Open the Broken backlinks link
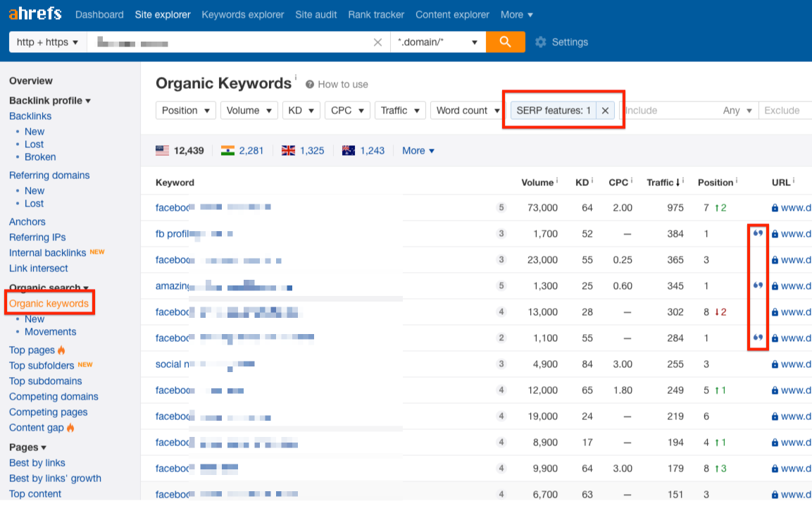Screen dimensions: 812x506 point(40,157)
